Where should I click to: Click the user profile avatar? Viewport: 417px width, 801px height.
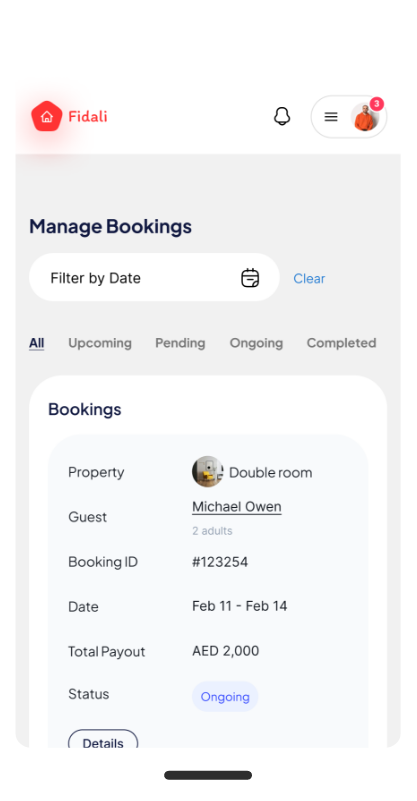365,117
